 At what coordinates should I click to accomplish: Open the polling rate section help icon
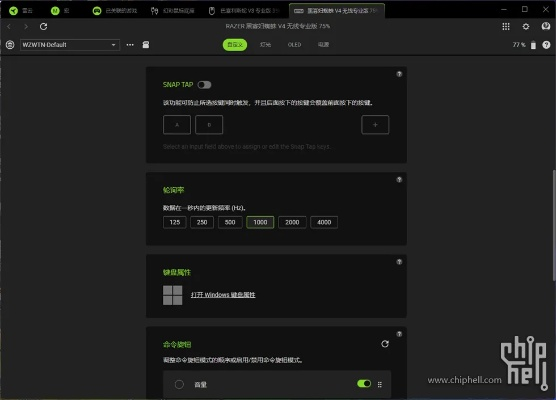(x=399, y=180)
